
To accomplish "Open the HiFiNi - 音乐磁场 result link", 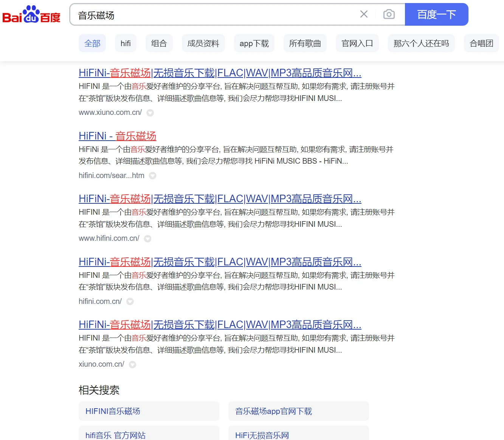I will point(118,136).
